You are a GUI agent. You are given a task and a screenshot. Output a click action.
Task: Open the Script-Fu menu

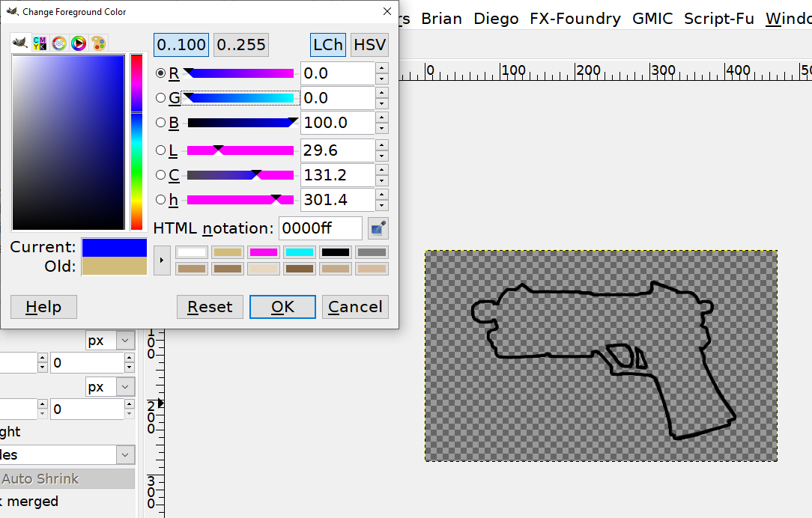click(719, 19)
